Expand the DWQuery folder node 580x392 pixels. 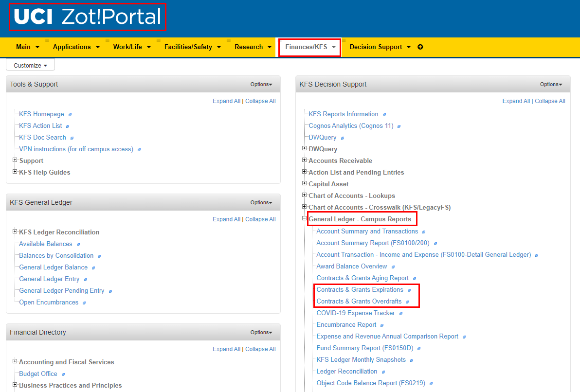[305, 148]
